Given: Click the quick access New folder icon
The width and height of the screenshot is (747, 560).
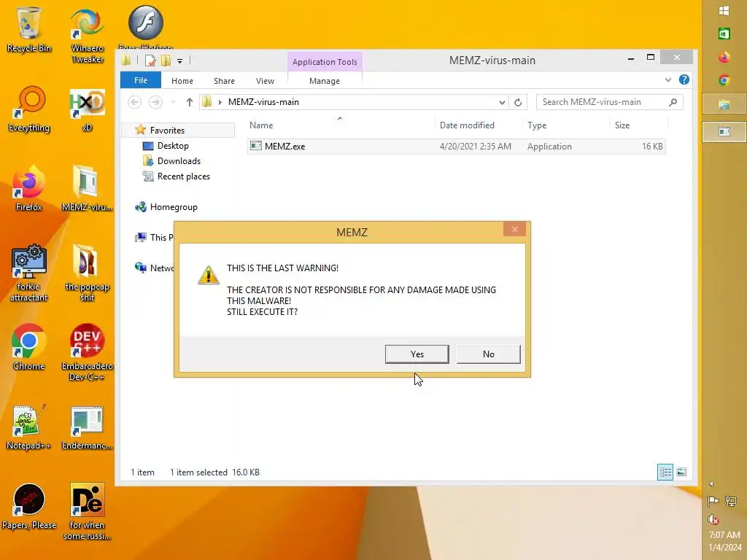Looking at the screenshot, I should 166,61.
